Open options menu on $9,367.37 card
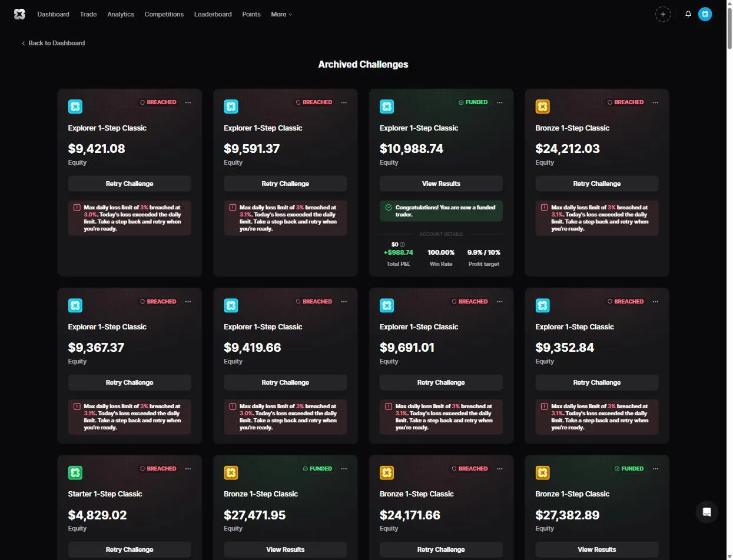Image resolution: width=733 pixels, height=560 pixels. 188,302
